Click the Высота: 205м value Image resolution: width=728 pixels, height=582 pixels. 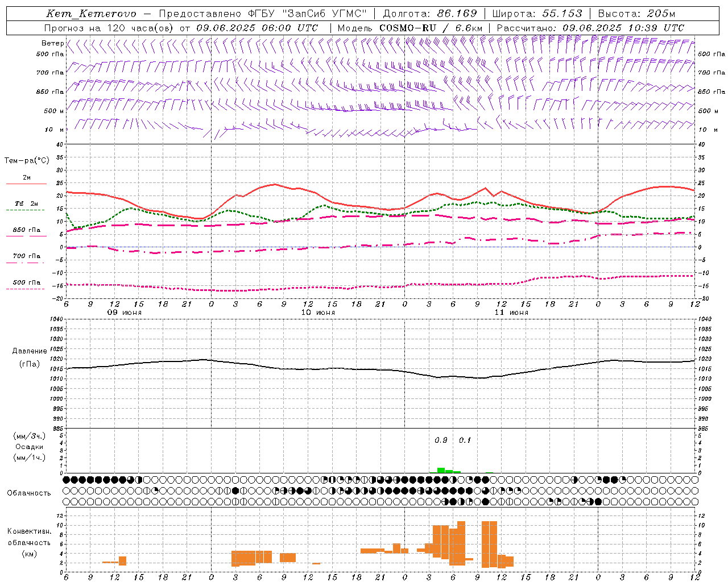(636, 14)
